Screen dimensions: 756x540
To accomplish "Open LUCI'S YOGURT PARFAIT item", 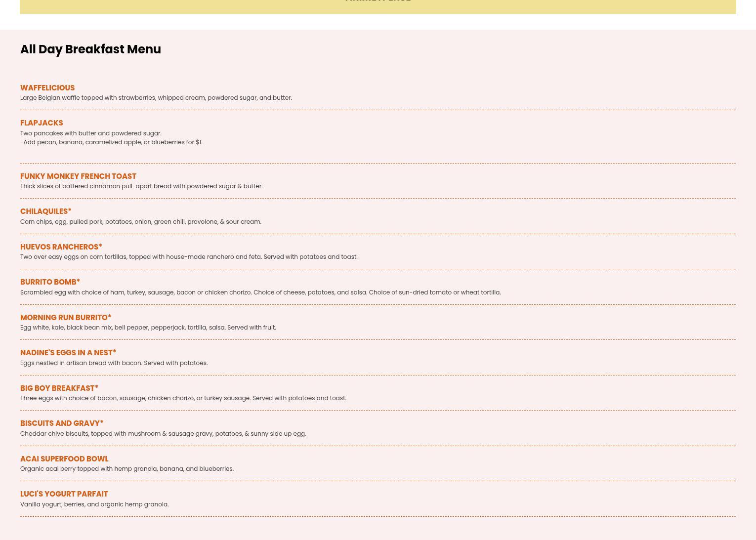I will pos(64,494).
